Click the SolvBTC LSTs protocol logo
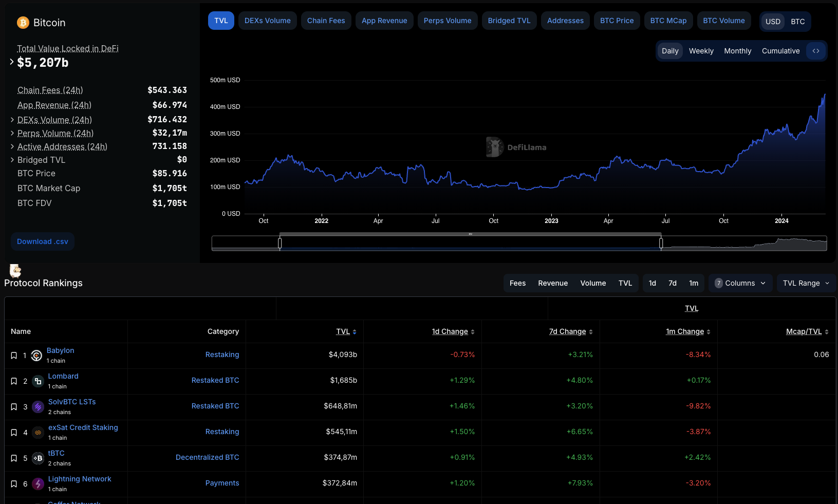838x504 pixels. (x=38, y=407)
